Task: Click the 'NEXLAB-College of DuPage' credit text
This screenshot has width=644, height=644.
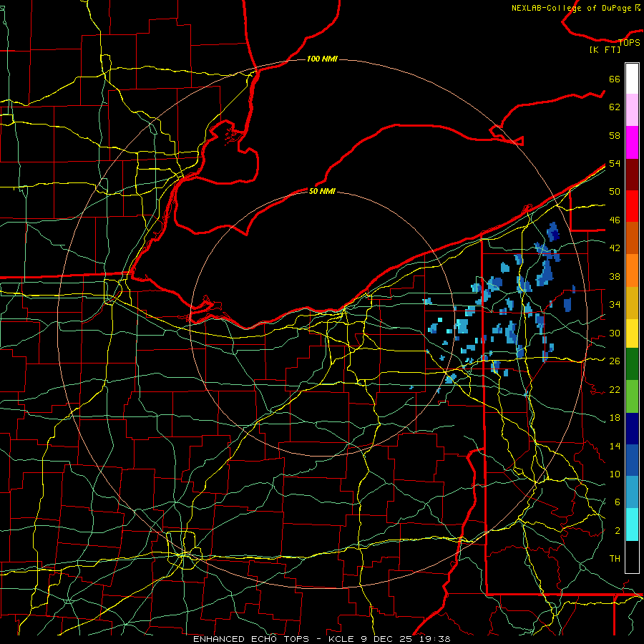Action: [571, 8]
